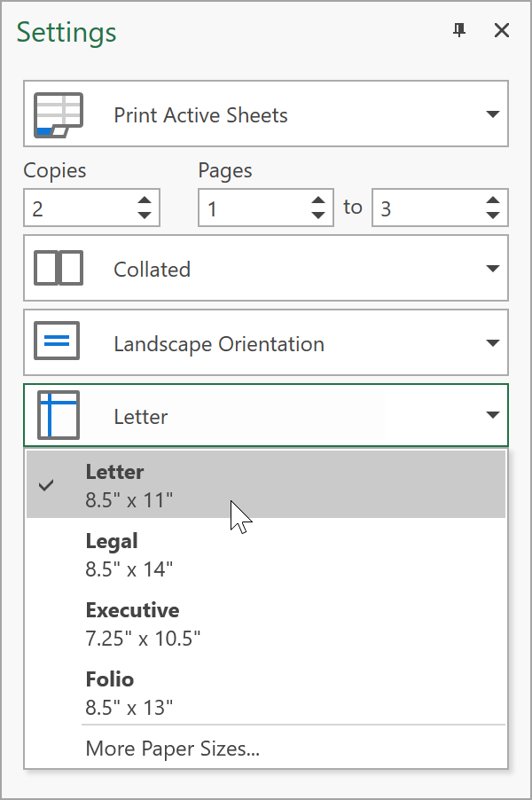Pin the Settings pane with pushpin icon

(x=458, y=31)
